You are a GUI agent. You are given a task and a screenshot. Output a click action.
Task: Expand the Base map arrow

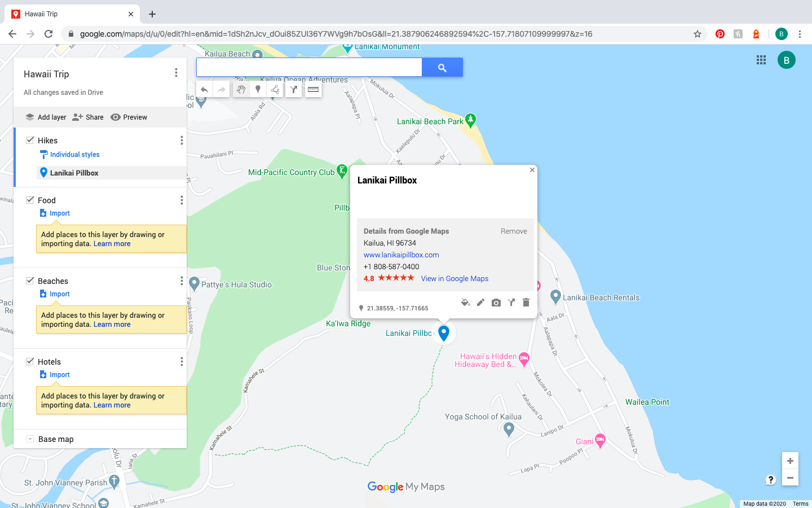pyautogui.click(x=30, y=439)
